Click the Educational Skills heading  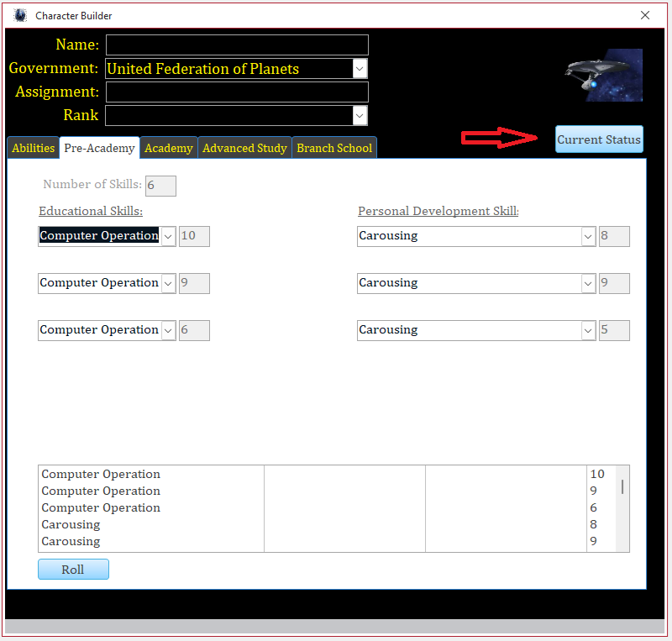tap(91, 211)
